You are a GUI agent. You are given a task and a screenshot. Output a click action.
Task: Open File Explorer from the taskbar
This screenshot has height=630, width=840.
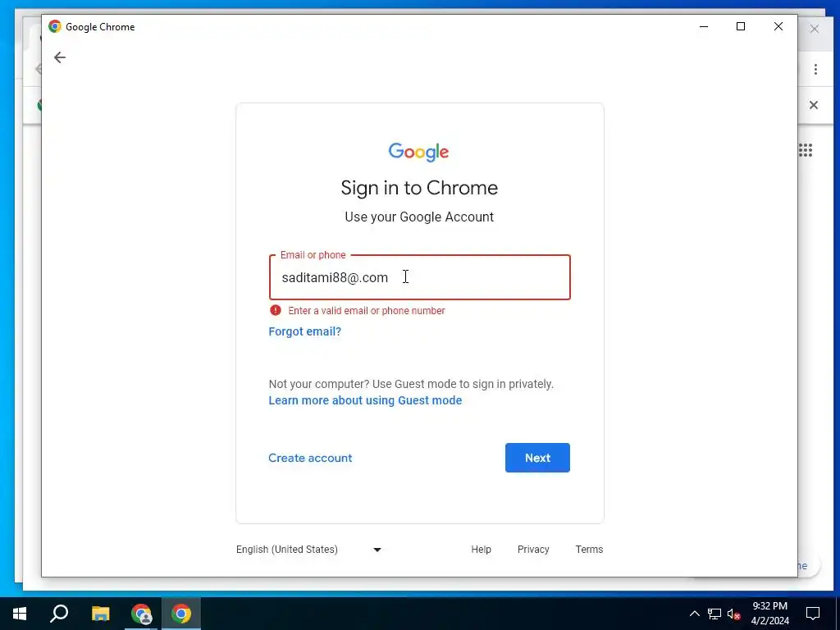pyautogui.click(x=100, y=614)
